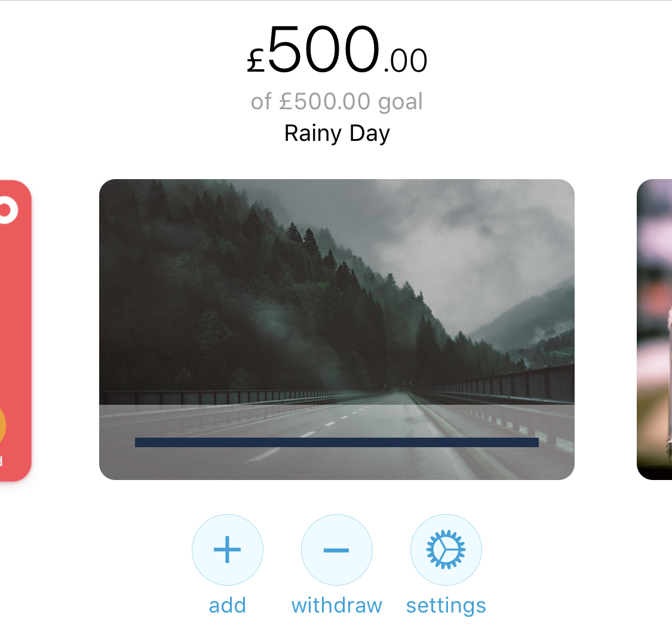672x643 pixels.
Task: Switch to the red card on the left
Action: point(15,331)
